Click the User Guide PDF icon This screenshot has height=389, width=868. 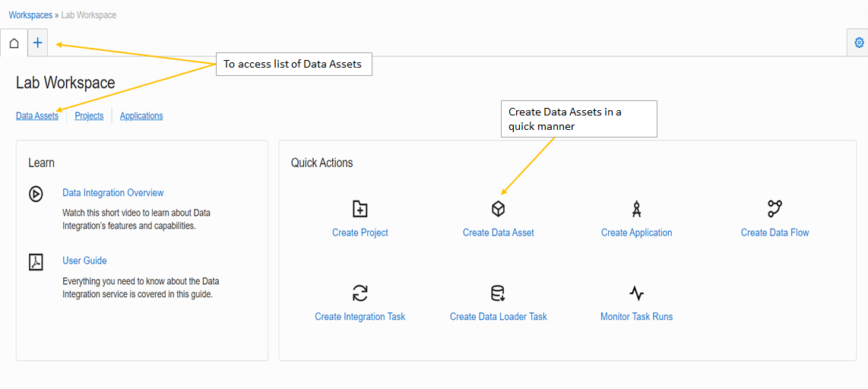click(36, 262)
